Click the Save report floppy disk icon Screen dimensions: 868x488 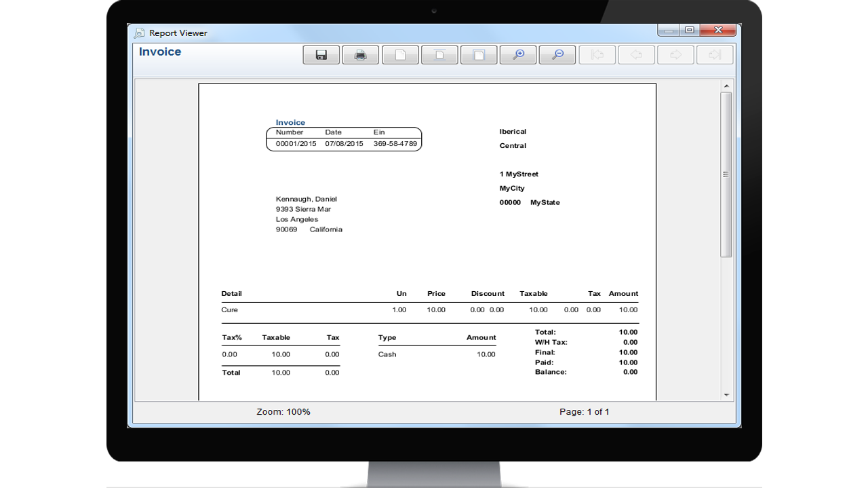[321, 55]
